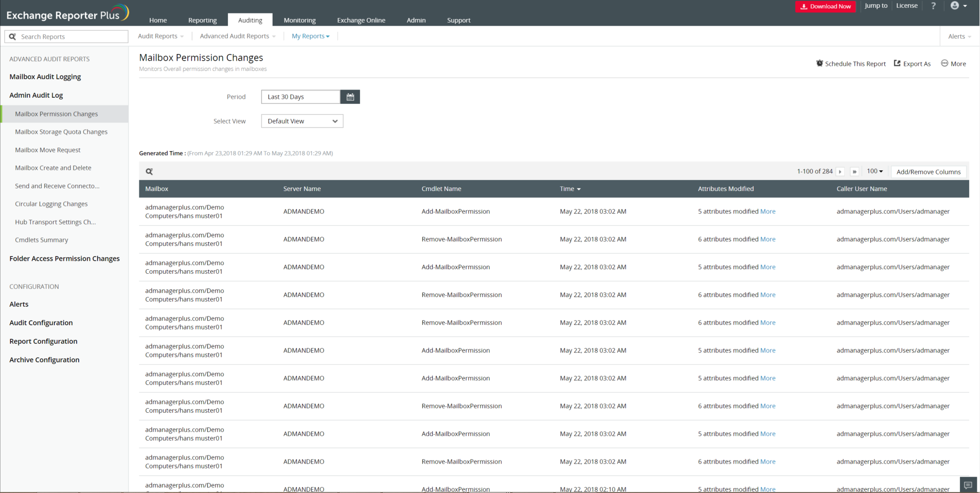The width and height of the screenshot is (980, 493).
Task: Open the Select View dropdown
Action: (302, 121)
